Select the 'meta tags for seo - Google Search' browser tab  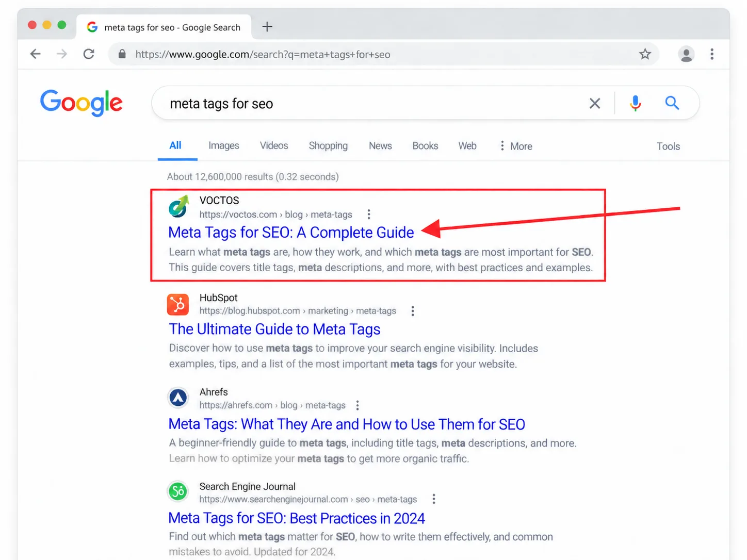(164, 27)
